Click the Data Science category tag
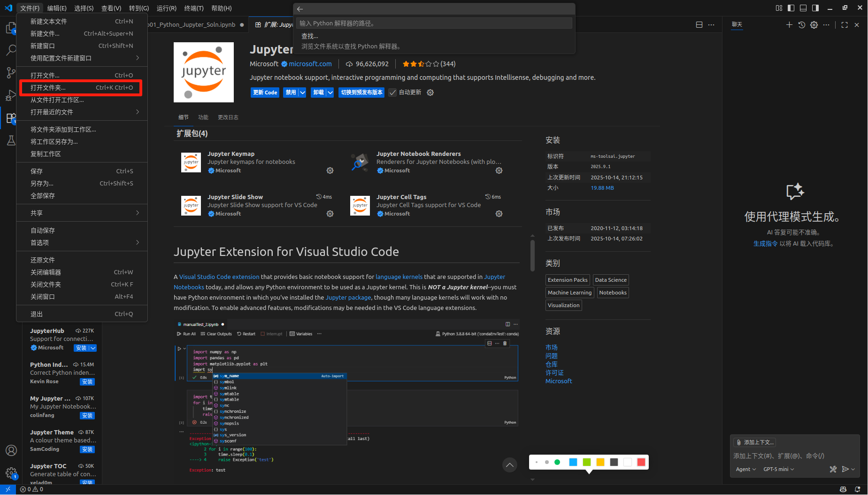 610,280
